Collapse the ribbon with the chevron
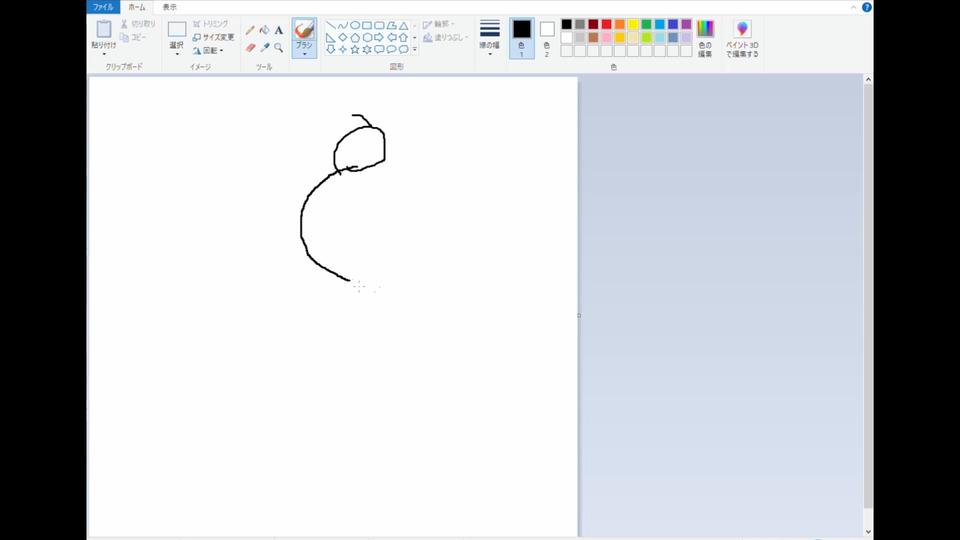Image resolution: width=960 pixels, height=540 pixels. [853, 7]
